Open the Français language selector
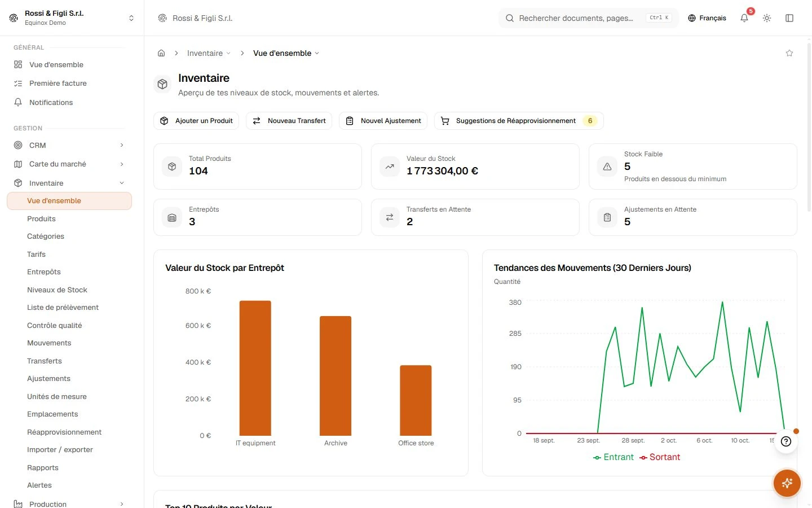 coord(707,18)
